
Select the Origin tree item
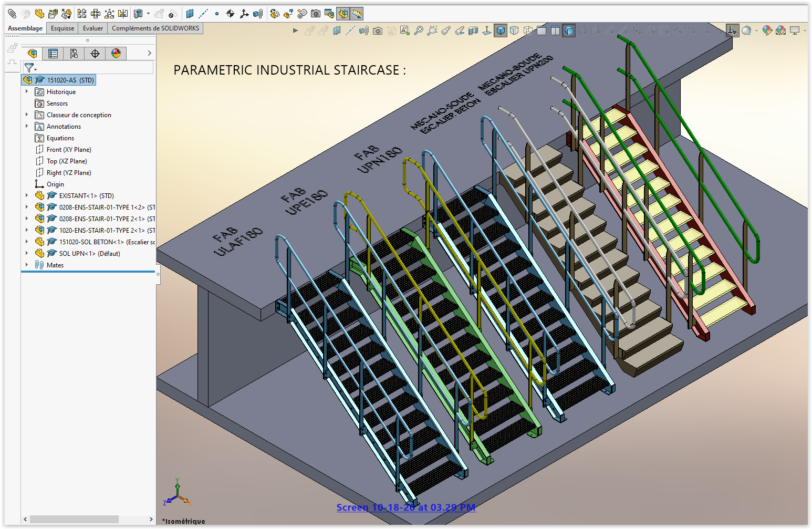click(x=49, y=184)
